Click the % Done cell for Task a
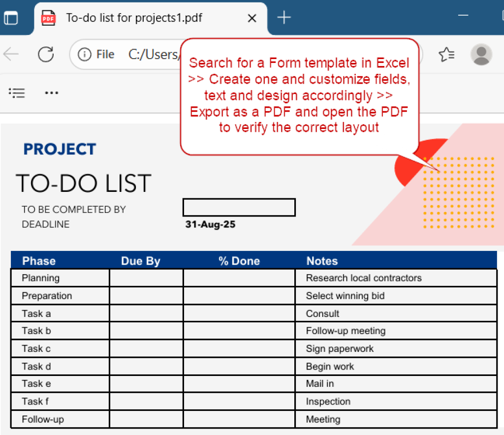 coord(239,313)
